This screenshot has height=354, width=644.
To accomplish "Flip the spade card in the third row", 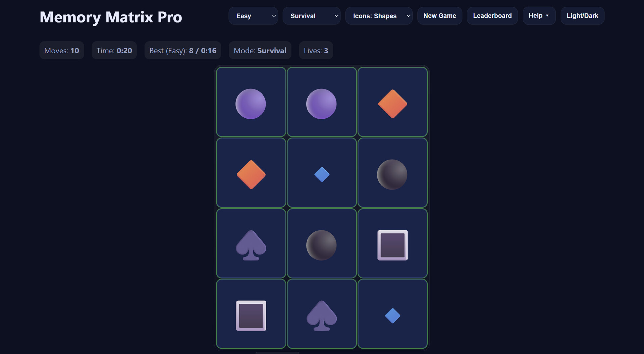I will pyautogui.click(x=251, y=243).
